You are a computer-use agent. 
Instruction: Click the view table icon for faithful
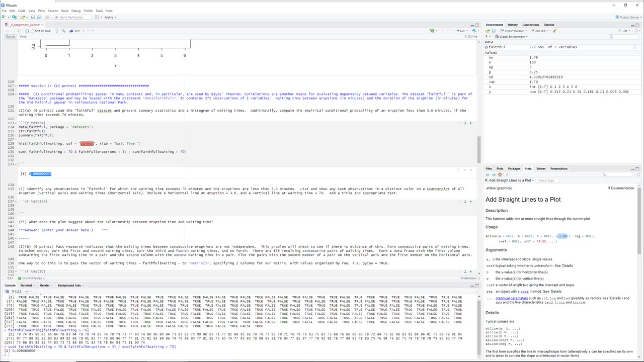coord(634,47)
